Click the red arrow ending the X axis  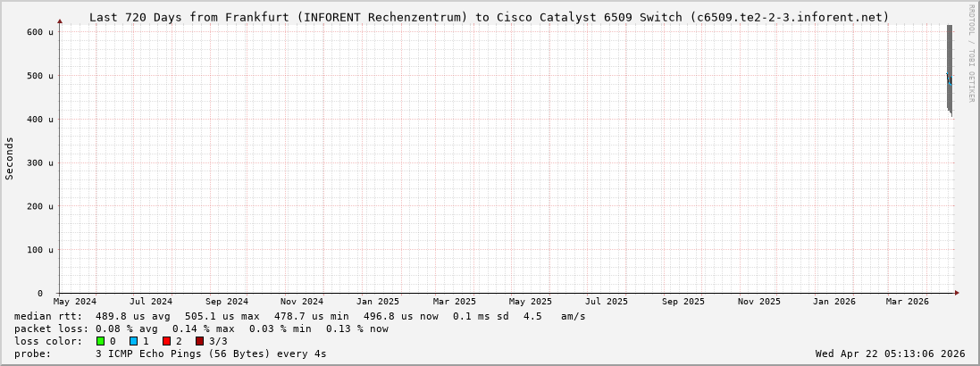[957, 293]
